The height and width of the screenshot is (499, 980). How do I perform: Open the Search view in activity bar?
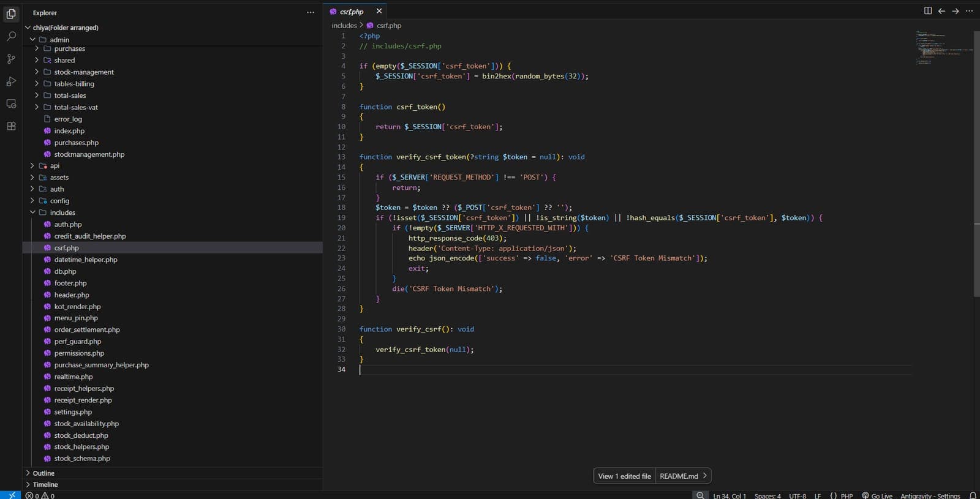point(11,37)
